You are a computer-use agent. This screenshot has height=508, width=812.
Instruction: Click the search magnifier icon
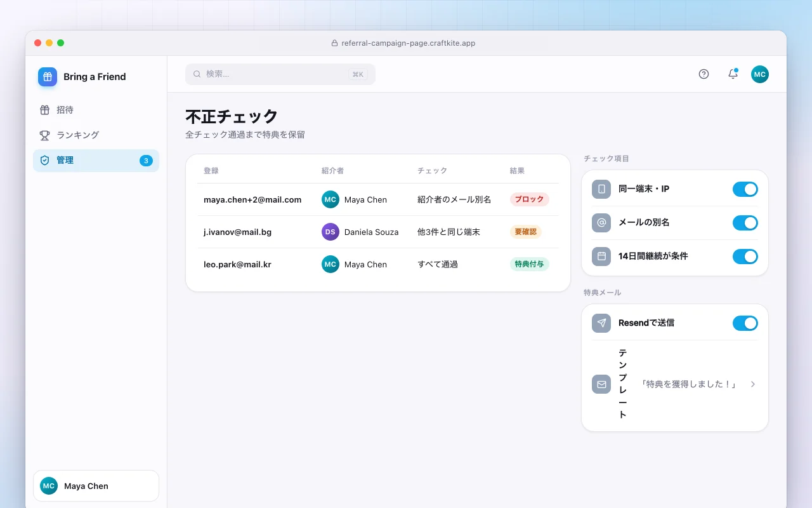pyautogui.click(x=197, y=74)
